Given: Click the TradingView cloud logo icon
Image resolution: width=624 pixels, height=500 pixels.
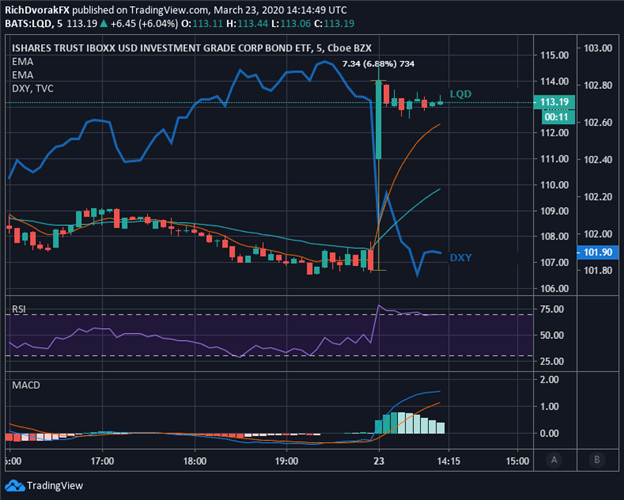Looking at the screenshot, I should (x=15, y=486).
